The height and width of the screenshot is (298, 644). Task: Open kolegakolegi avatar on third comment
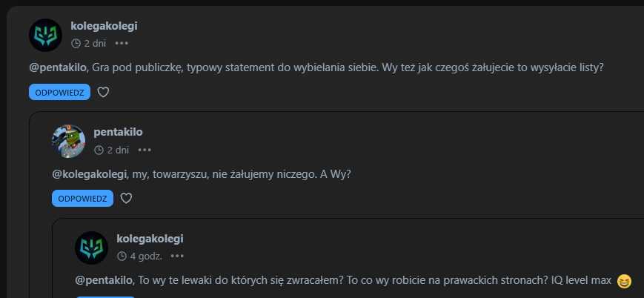[x=92, y=248]
